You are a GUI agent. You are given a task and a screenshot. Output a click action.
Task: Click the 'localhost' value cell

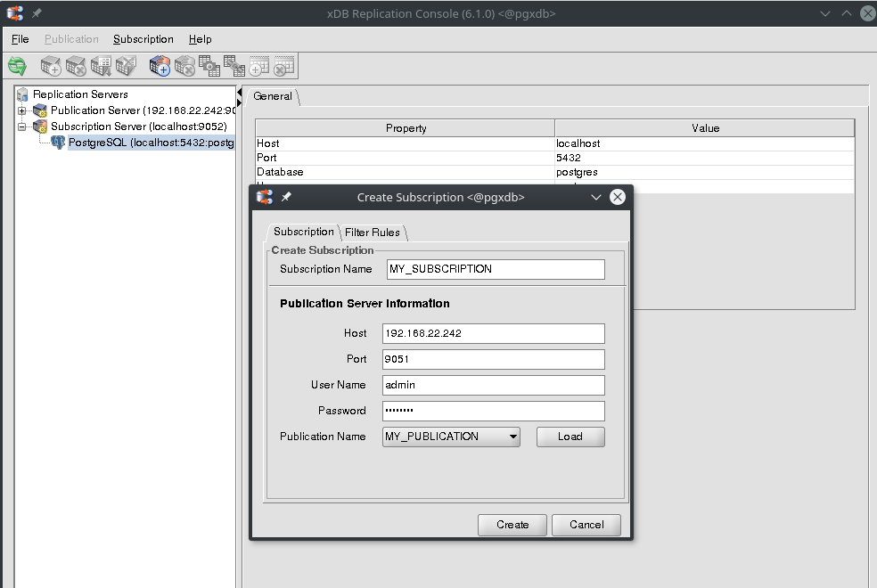click(x=705, y=143)
